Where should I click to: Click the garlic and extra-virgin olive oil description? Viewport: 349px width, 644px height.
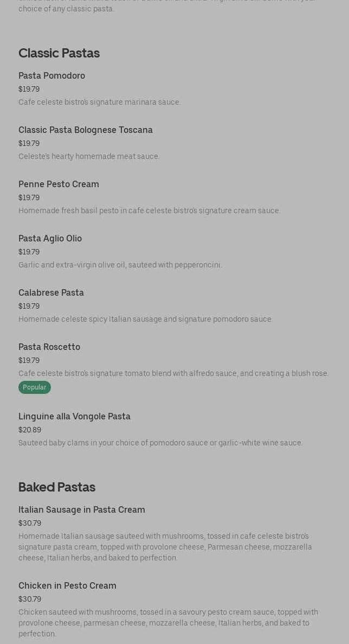(x=120, y=265)
